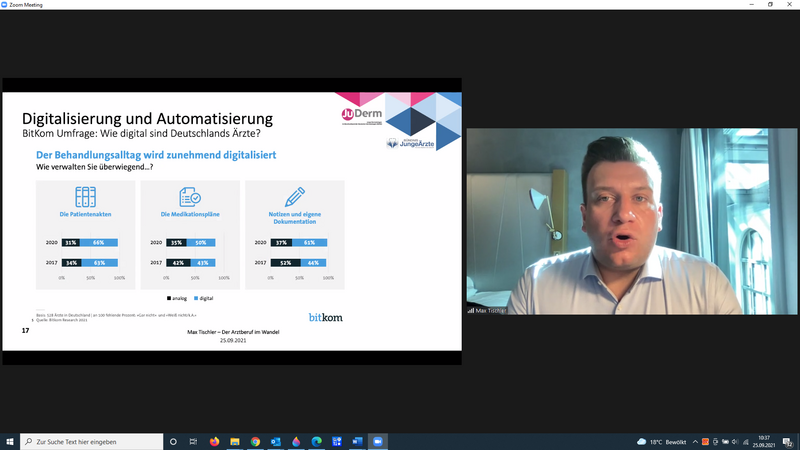The height and width of the screenshot is (450, 800).
Task: Click the Windows Start button
Action: coord(9,441)
